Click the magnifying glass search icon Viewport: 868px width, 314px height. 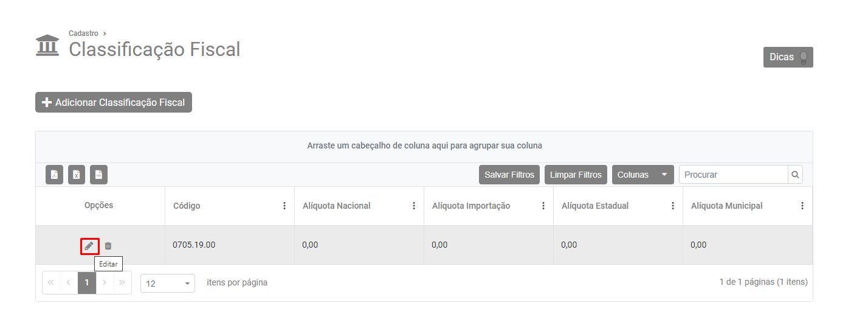pos(795,175)
